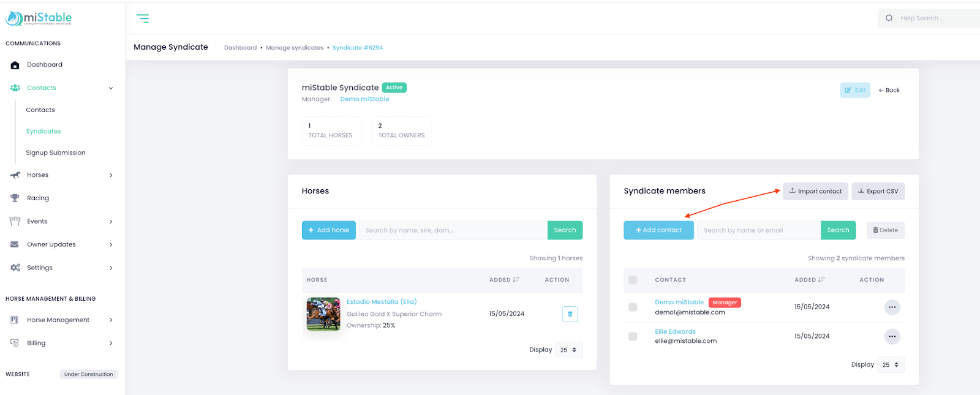980x395 pixels.
Task: Click Estadio Mestalla horse thumbnail
Action: pos(323,314)
